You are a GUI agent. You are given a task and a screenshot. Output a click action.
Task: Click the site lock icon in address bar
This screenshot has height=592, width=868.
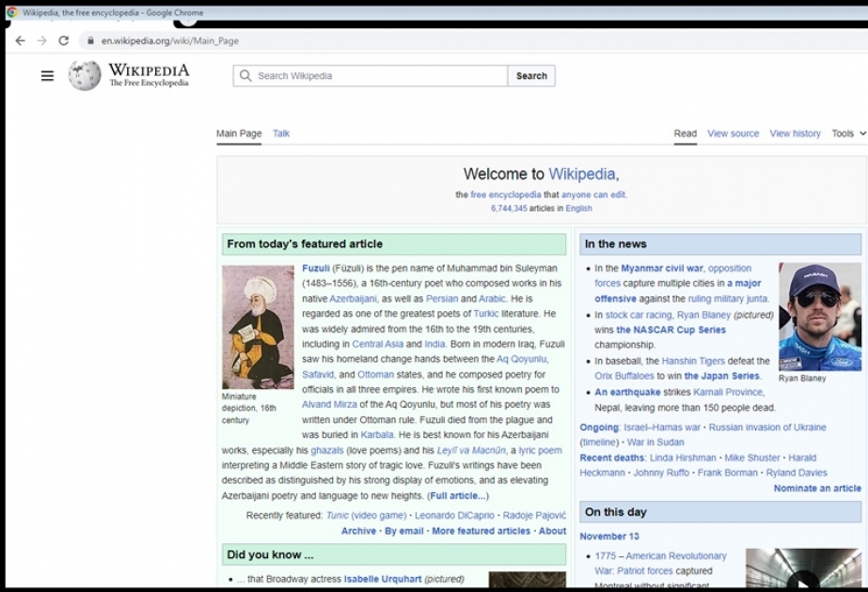pos(90,40)
